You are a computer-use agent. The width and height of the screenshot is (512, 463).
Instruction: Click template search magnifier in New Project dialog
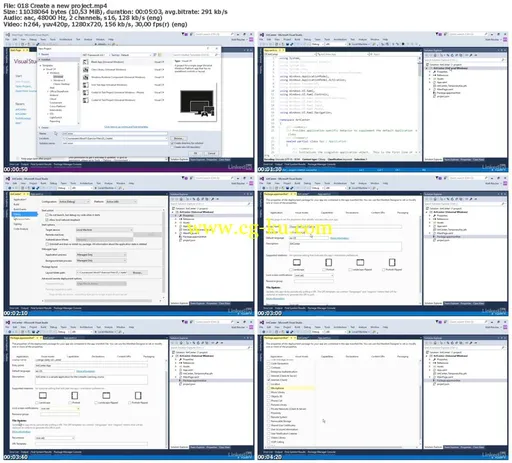tap(217, 55)
